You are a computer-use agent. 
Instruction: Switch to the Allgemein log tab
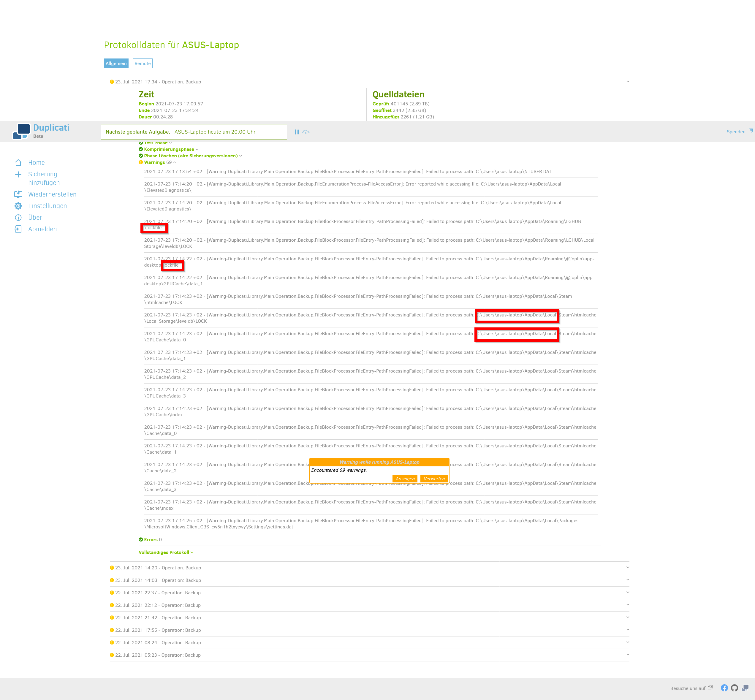coord(116,63)
